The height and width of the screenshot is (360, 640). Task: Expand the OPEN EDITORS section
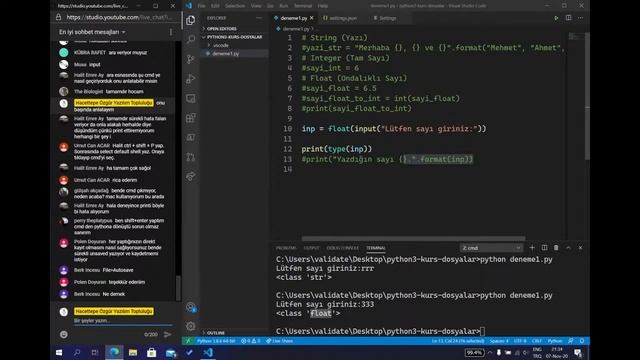pyautogui.click(x=221, y=29)
